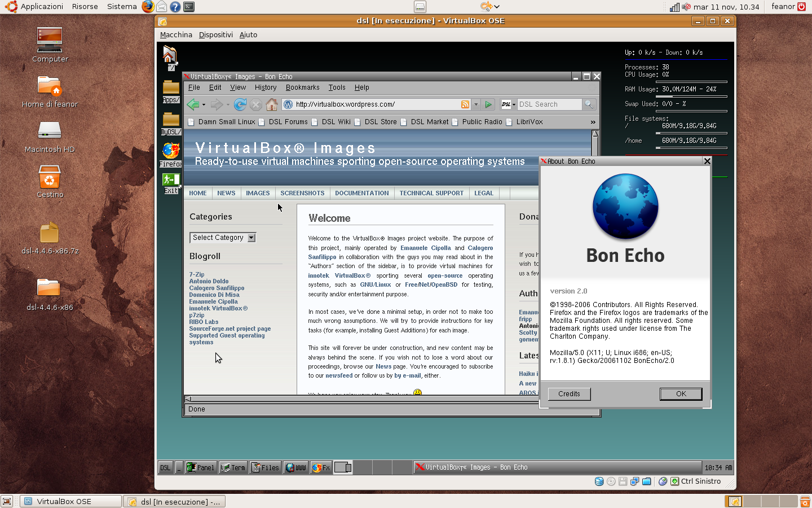
Task: Open the History menu in Bon Echo
Action: [x=265, y=87]
